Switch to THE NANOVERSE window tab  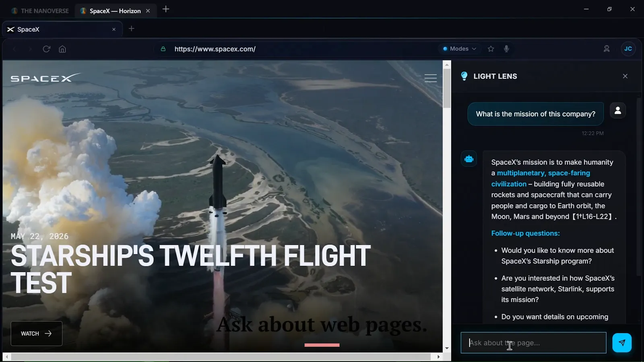pos(40,11)
